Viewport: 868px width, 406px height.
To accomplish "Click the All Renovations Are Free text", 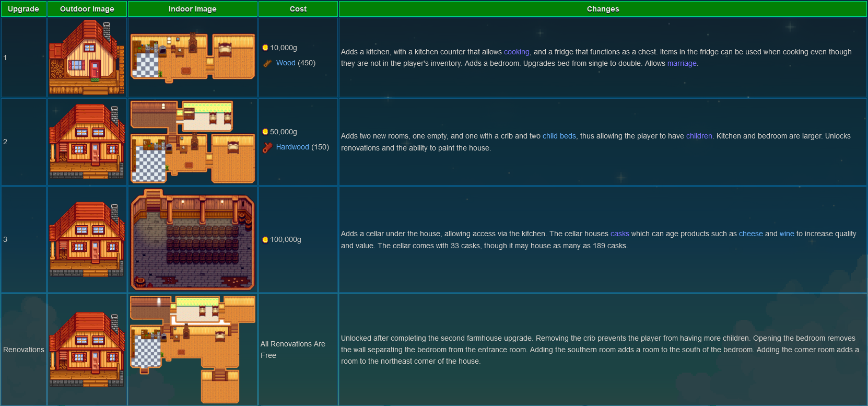I will (x=293, y=350).
